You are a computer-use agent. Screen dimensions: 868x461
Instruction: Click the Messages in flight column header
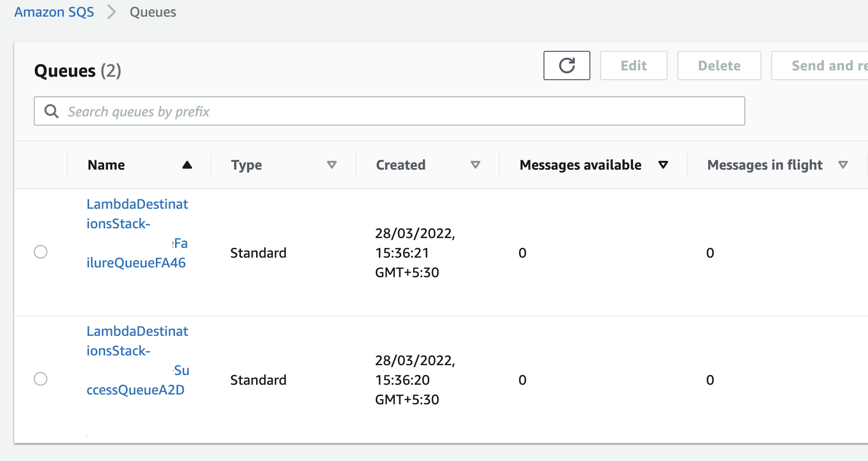click(764, 165)
